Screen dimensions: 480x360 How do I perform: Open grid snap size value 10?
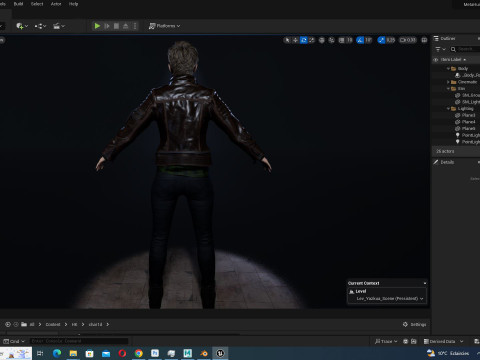[349, 40]
